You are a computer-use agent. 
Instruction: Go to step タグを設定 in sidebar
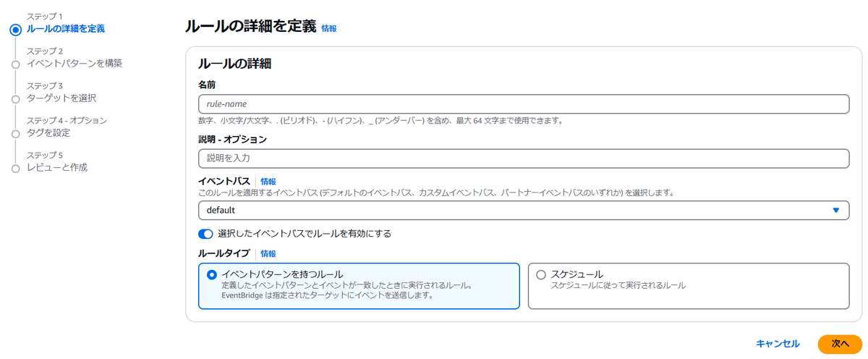pos(48,132)
